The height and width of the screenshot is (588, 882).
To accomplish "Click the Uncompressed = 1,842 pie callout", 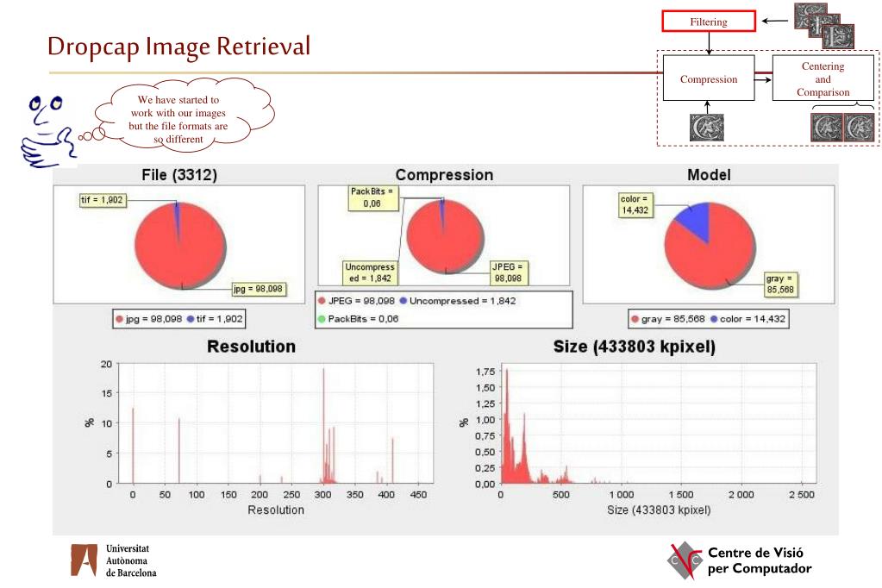I will coord(370,272).
